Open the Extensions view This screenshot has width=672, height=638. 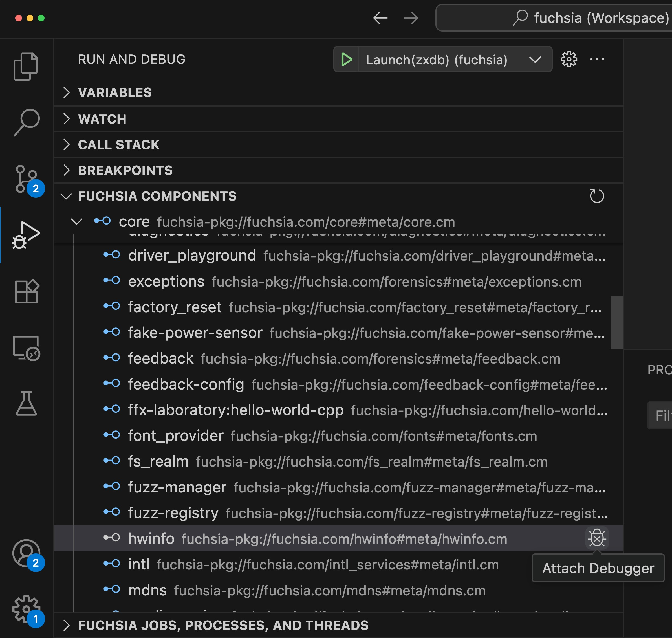pos(27,291)
